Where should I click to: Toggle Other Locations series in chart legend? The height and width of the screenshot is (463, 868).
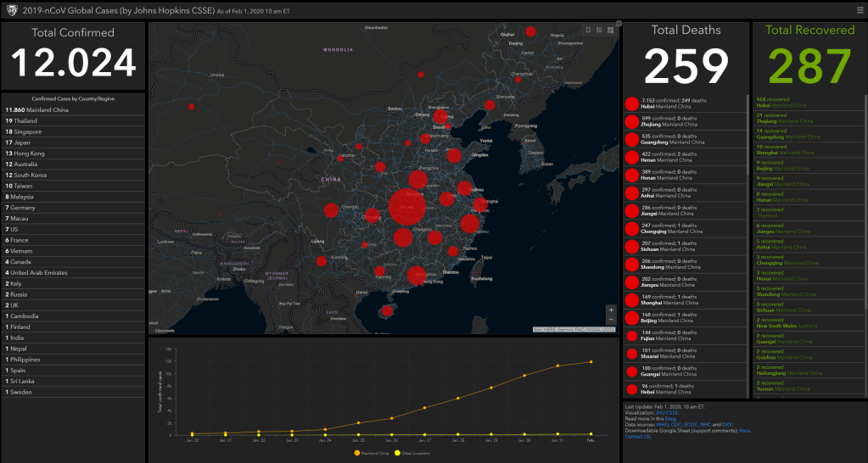(x=411, y=454)
